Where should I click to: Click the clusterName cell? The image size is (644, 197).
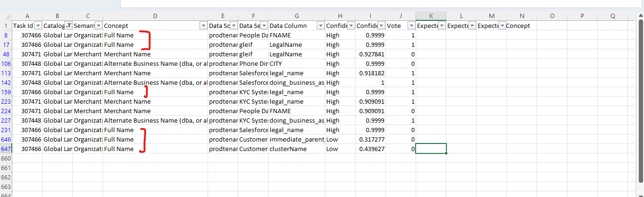pyautogui.click(x=296, y=149)
